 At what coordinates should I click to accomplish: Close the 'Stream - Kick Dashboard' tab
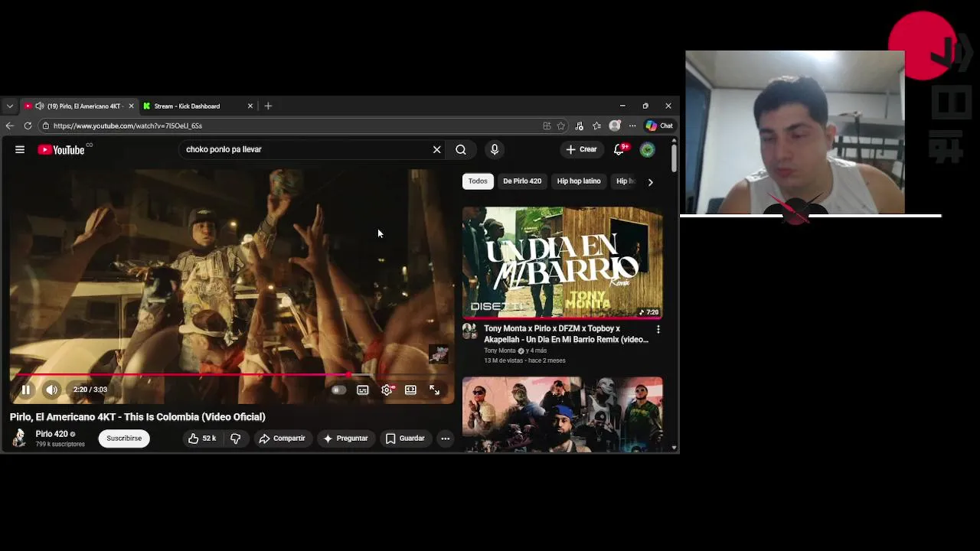click(250, 106)
